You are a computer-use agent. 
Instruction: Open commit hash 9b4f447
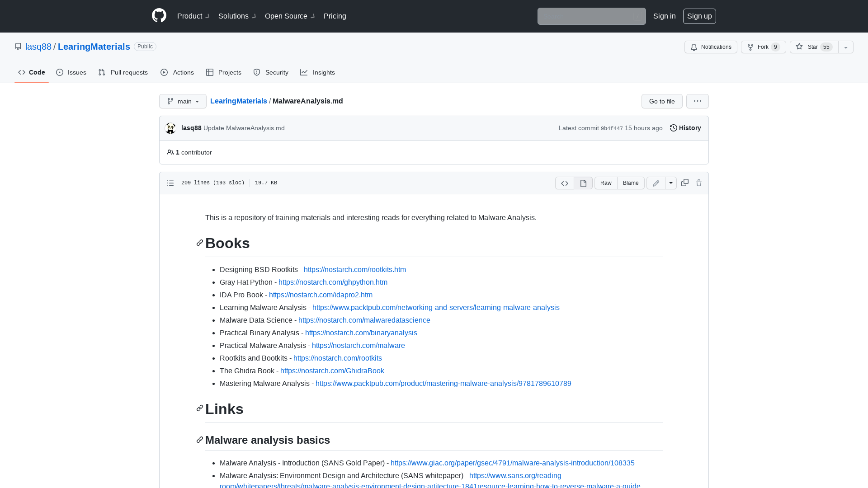tap(612, 128)
